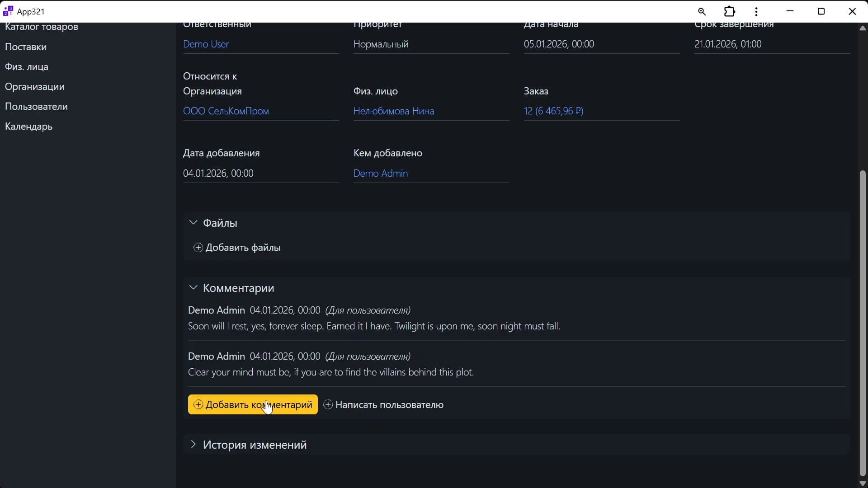The height and width of the screenshot is (488, 868).
Task: Click the App321 logo icon
Action: [x=8, y=11]
